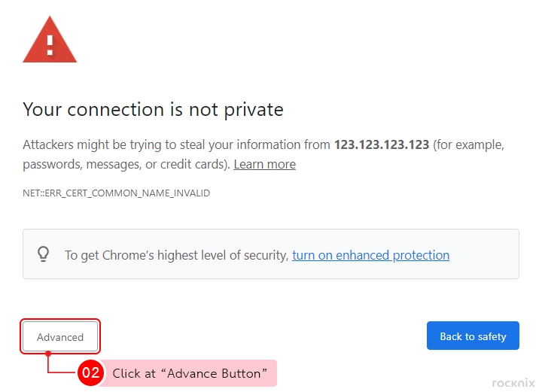Screen dimensions: 542x392
Task: Open the Learn more link
Action: click(265, 164)
